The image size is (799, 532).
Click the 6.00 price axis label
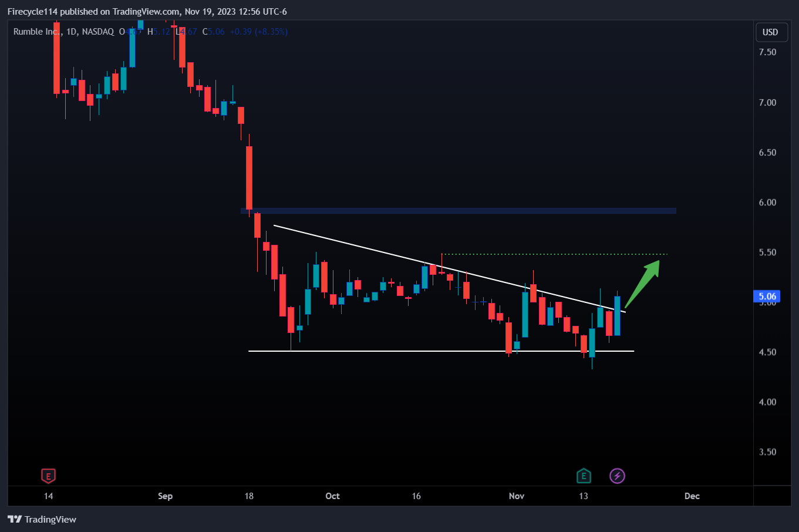(767, 203)
